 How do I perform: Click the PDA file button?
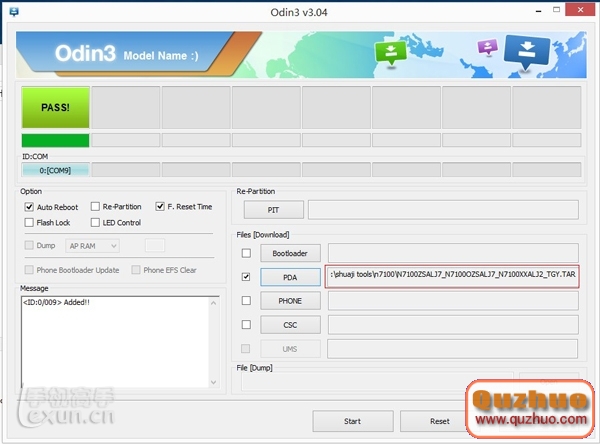tap(290, 277)
